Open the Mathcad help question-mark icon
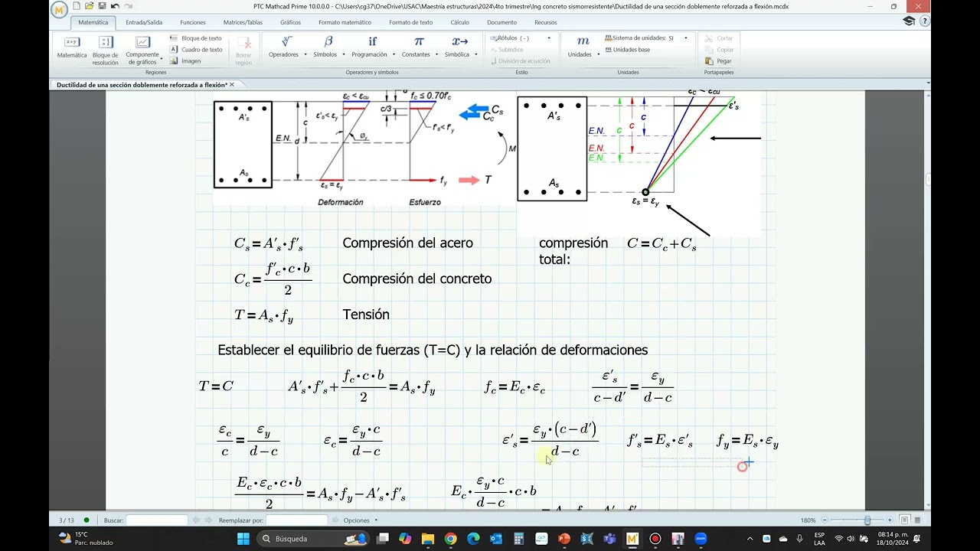 924,21
